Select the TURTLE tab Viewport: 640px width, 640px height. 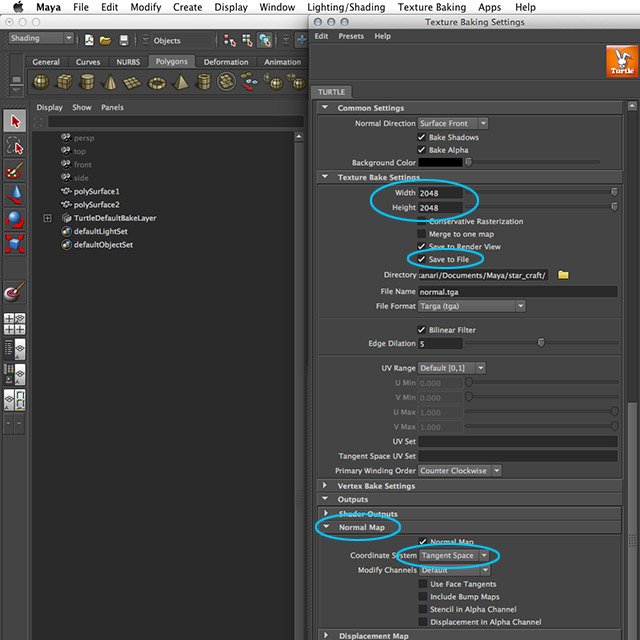coord(331,92)
